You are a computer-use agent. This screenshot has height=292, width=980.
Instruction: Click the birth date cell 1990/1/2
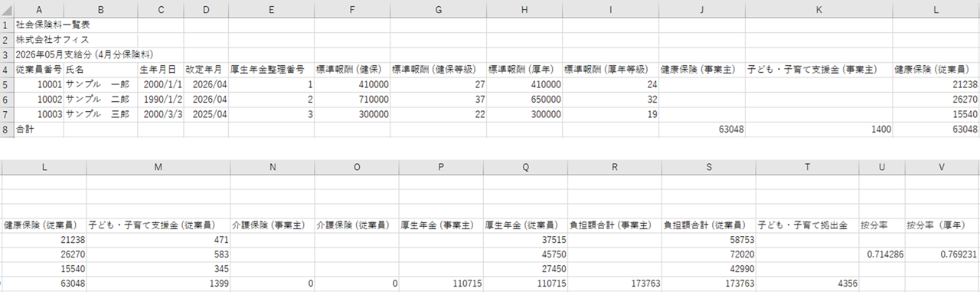click(x=161, y=100)
